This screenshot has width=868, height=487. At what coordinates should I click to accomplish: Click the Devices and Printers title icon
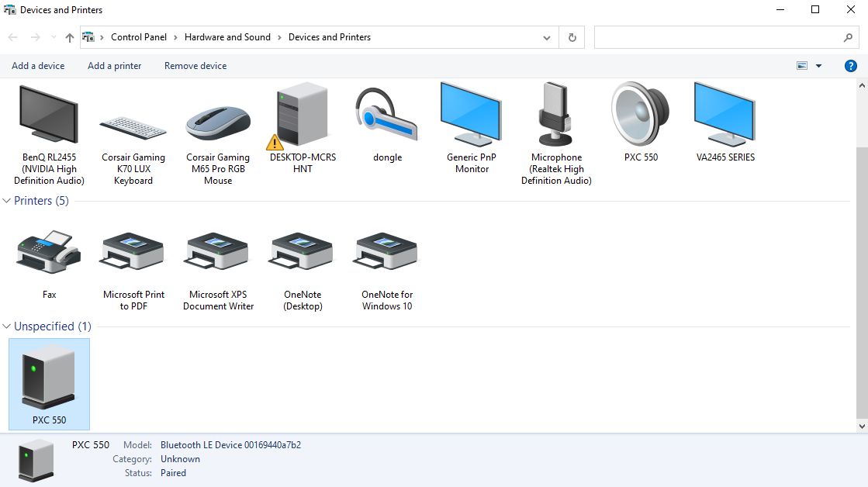click(x=10, y=10)
